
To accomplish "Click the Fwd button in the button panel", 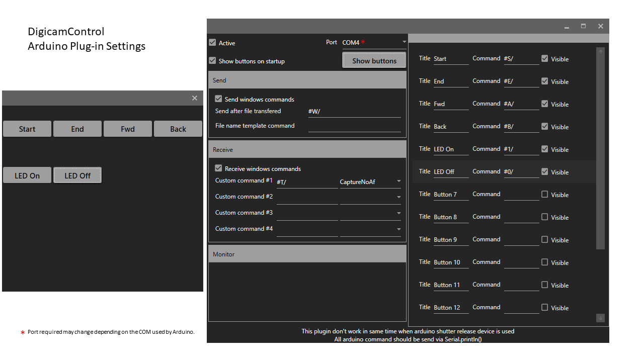I will coord(127,129).
